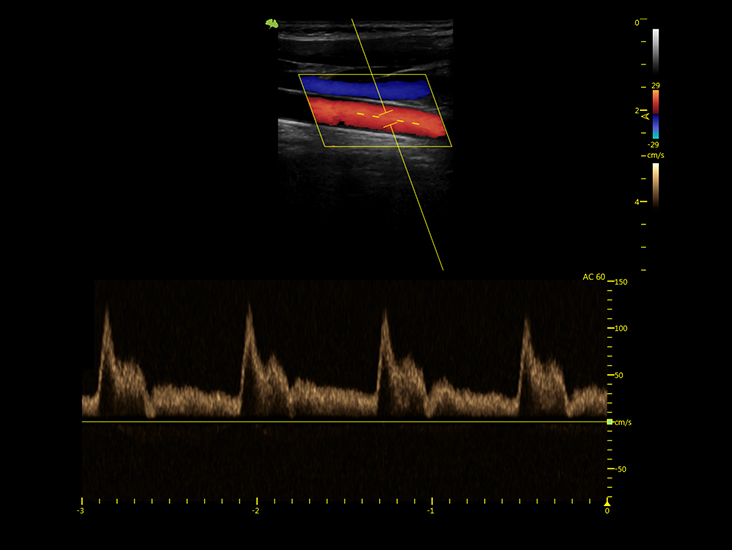The width and height of the screenshot is (732, 550).
Task: Select the Doppler sample gate in the red vessel
Action: tap(388, 119)
